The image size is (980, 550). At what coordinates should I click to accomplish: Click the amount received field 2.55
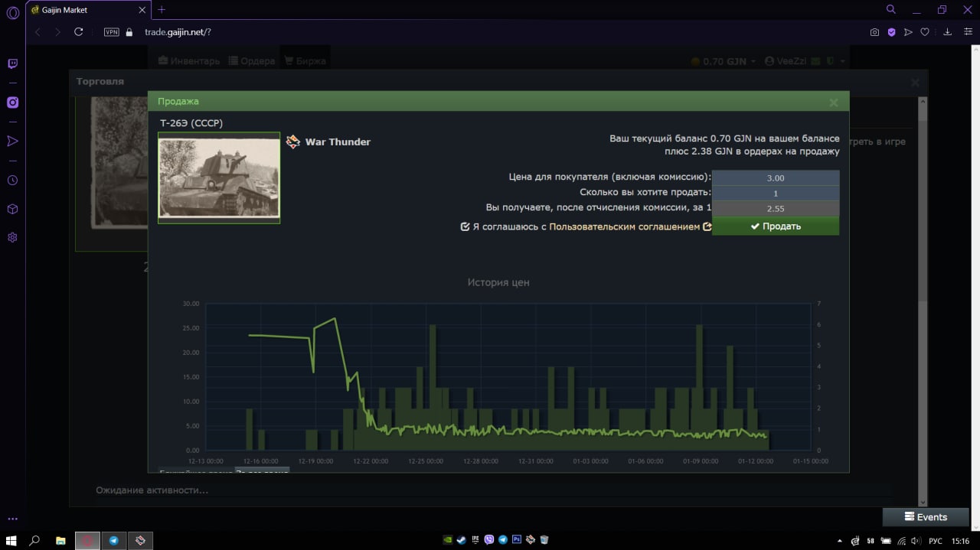pos(776,208)
